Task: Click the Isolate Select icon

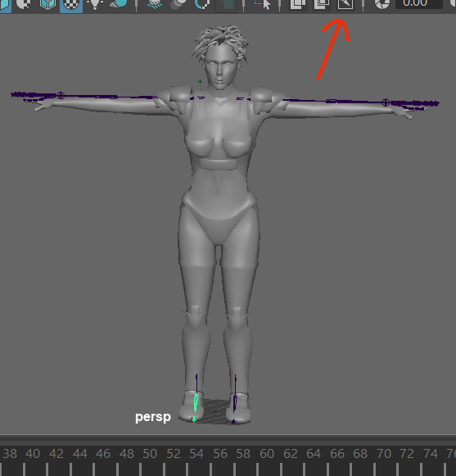Action: [263, 4]
